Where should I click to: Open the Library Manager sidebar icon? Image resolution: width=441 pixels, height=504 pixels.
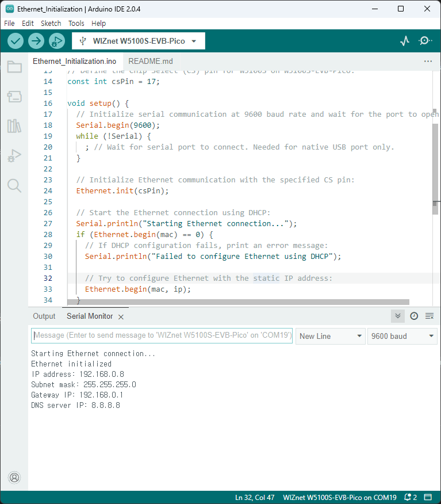[x=14, y=126]
